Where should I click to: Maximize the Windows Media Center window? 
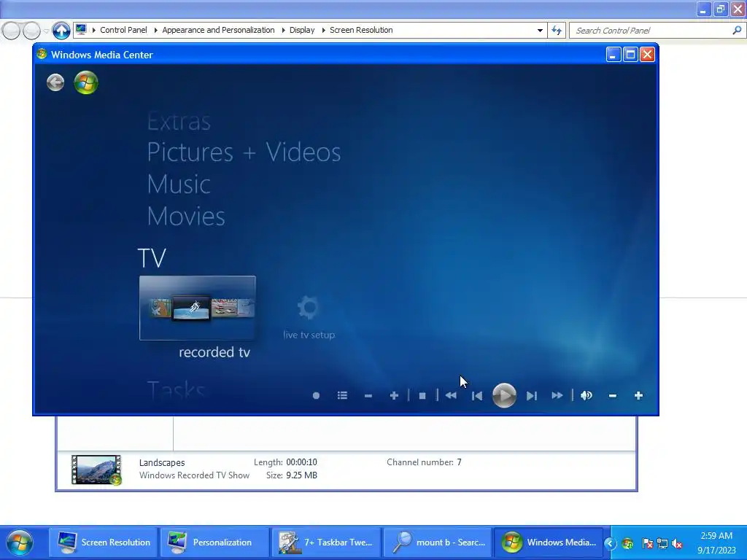[x=630, y=55]
